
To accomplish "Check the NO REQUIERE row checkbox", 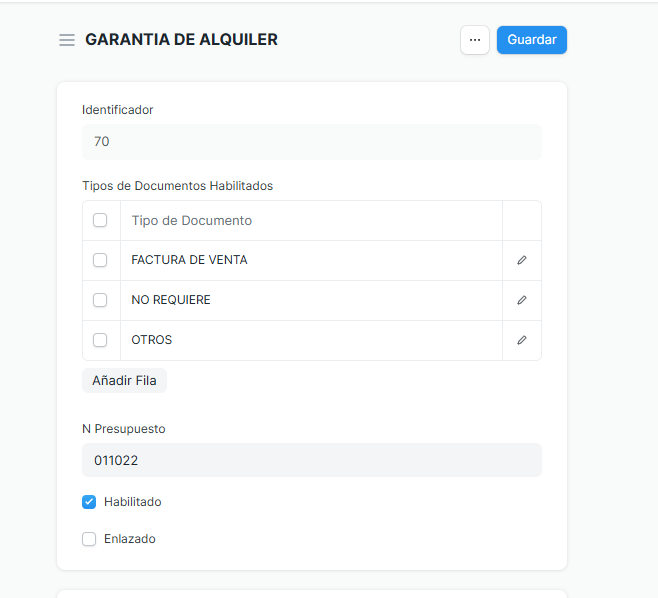I will (x=100, y=300).
